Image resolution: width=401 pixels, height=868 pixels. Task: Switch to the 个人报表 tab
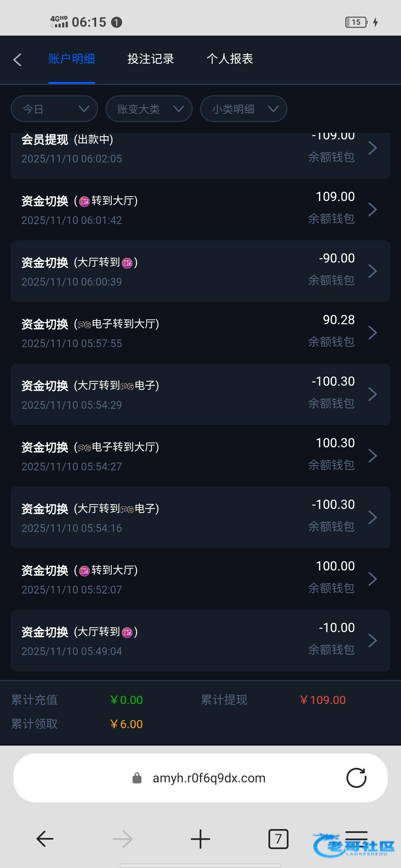click(229, 59)
